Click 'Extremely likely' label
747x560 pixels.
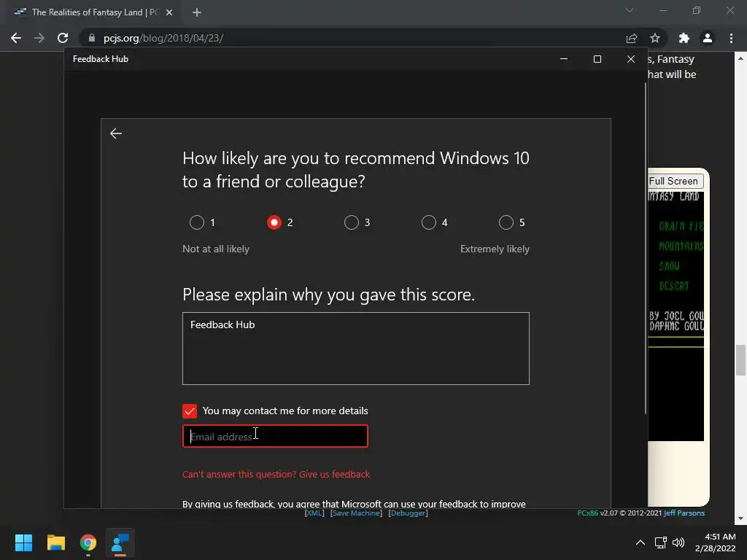(495, 249)
